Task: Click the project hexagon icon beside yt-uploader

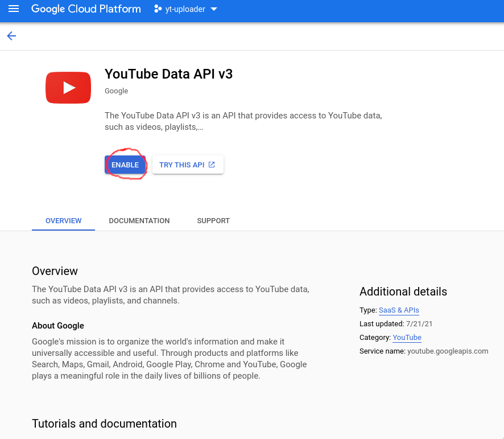Action: point(158,9)
